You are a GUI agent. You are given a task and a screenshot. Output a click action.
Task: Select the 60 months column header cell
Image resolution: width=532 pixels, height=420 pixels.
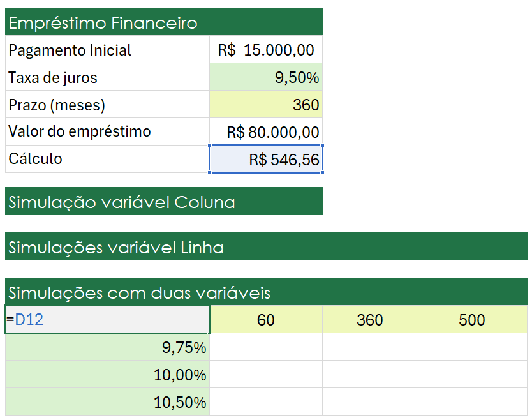click(x=266, y=320)
